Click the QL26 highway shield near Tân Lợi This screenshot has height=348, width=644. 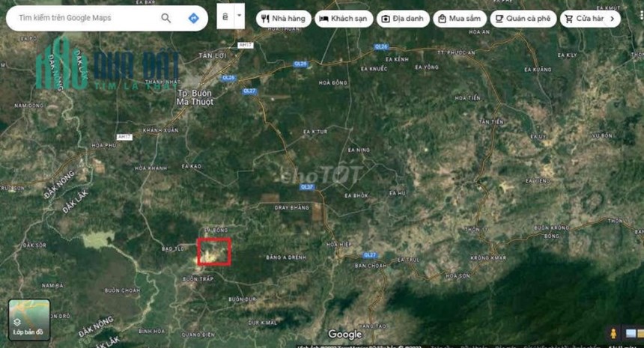[228, 78]
